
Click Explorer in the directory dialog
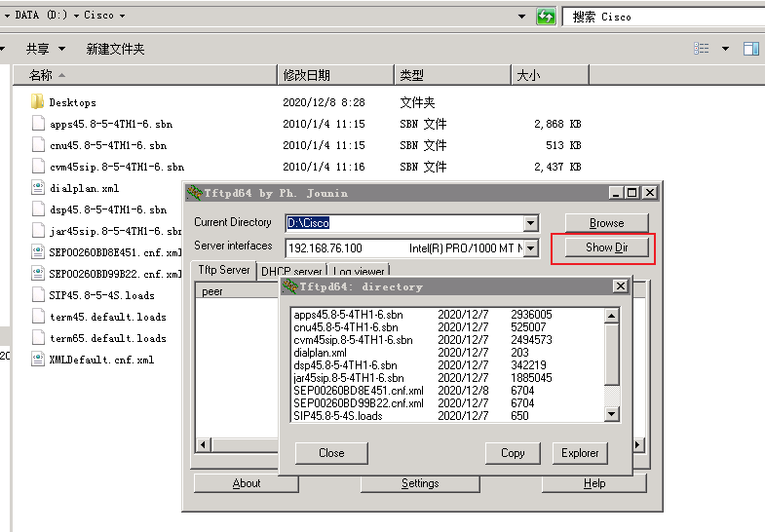pyautogui.click(x=580, y=453)
